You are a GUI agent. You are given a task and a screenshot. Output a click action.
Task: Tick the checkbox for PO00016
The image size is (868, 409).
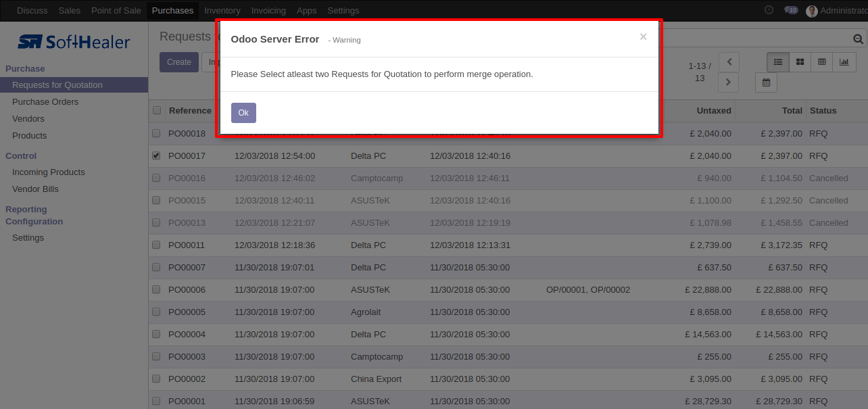(x=156, y=178)
